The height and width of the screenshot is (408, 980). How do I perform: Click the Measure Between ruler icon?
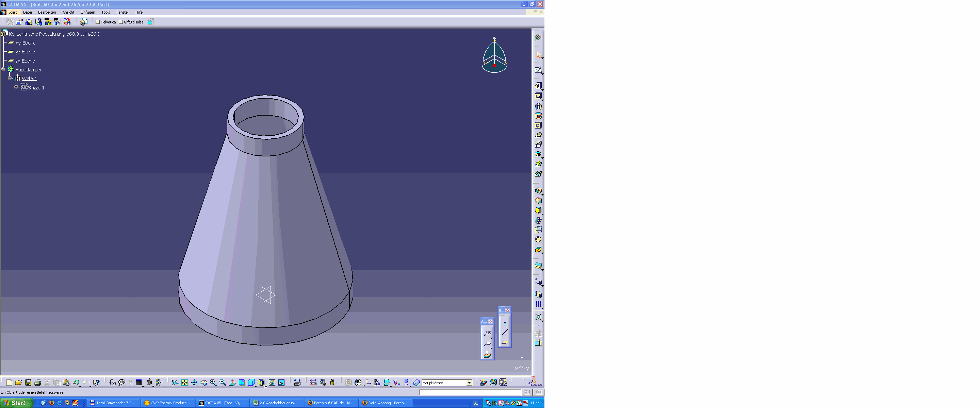point(313,382)
